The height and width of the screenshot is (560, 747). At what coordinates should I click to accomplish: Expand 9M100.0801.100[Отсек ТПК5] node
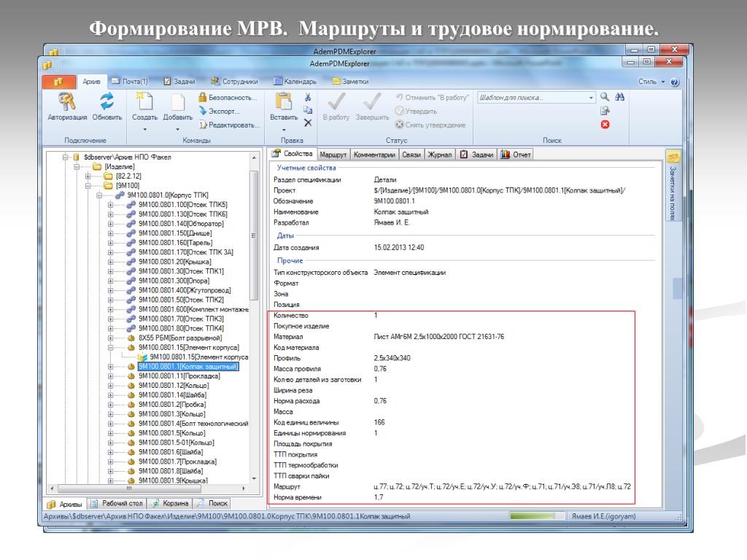(111, 205)
